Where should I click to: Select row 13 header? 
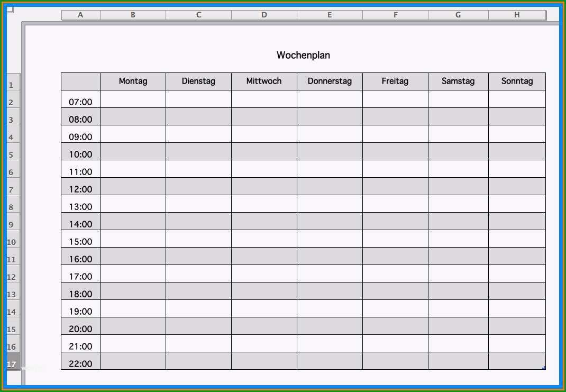pos(13,291)
